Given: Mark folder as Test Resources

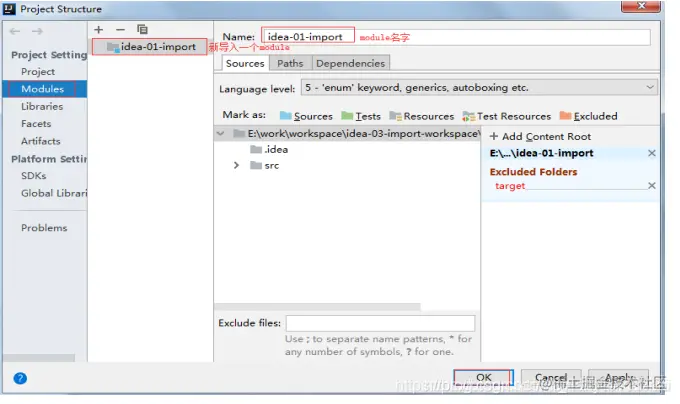Looking at the screenshot, I should (x=507, y=116).
